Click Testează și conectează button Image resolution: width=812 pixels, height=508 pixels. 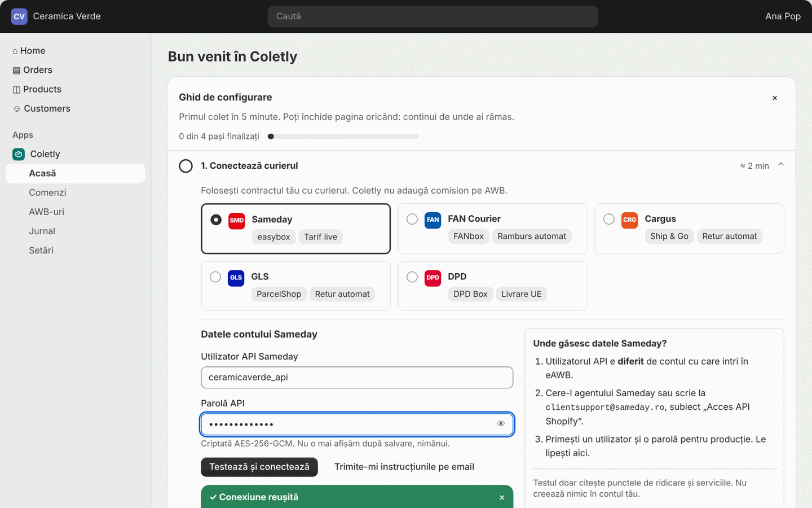click(259, 467)
